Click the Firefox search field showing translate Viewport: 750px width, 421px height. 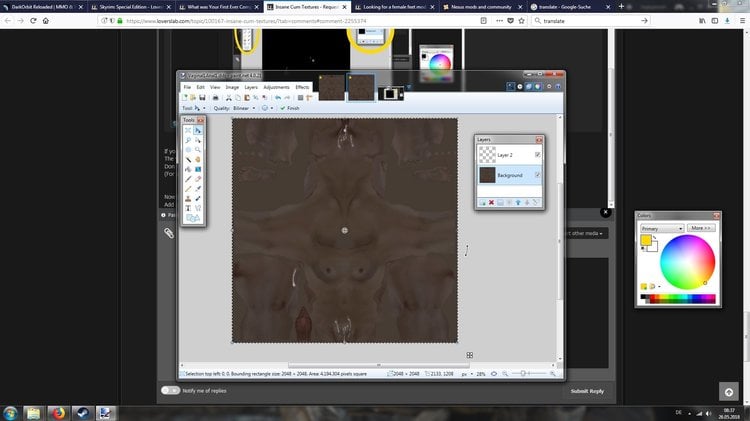591,21
